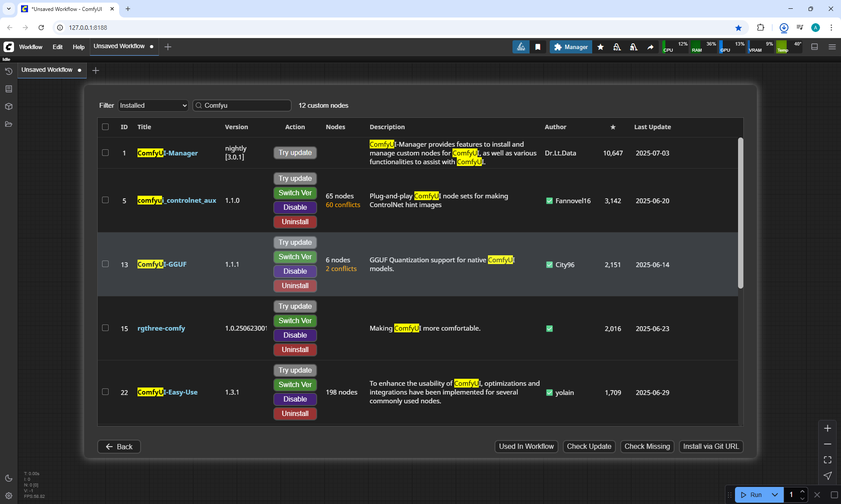The height and width of the screenshot is (504, 841).
Task: Increase batch count with up stepper
Action: tap(802, 491)
